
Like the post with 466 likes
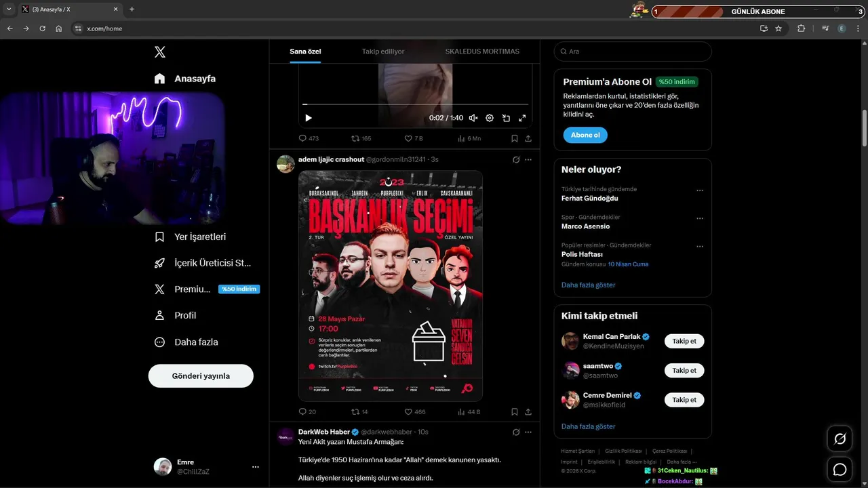(415, 411)
